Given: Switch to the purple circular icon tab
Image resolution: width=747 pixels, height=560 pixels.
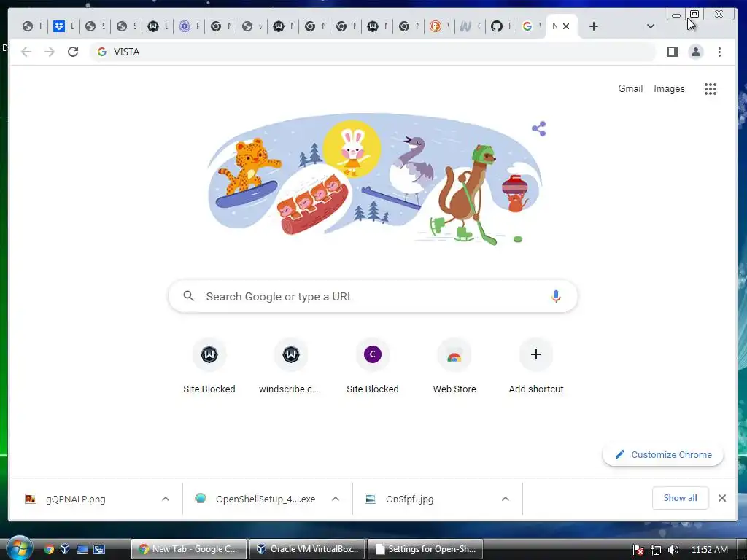Looking at the screenshot, I should click(189, 26).
